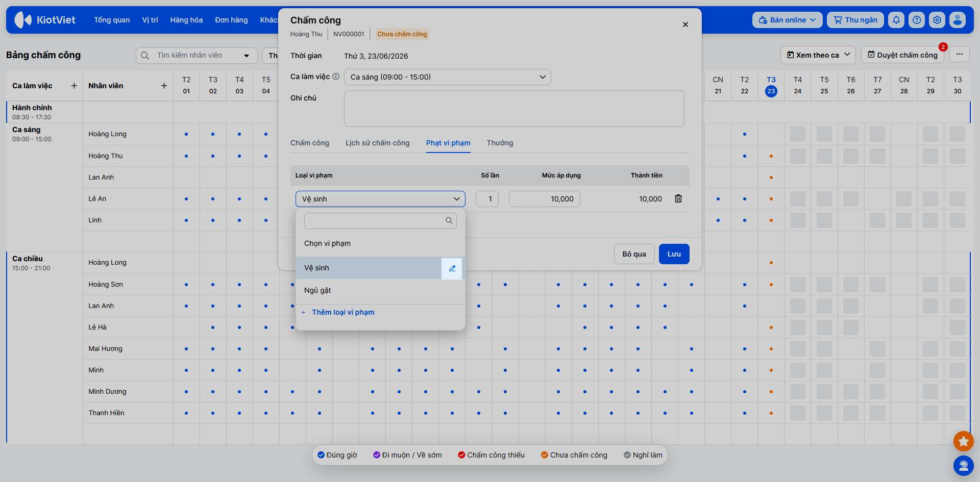Close the Chấm công dialog
The height and width of the screenshot is (482, 980).
pos(685,24)
